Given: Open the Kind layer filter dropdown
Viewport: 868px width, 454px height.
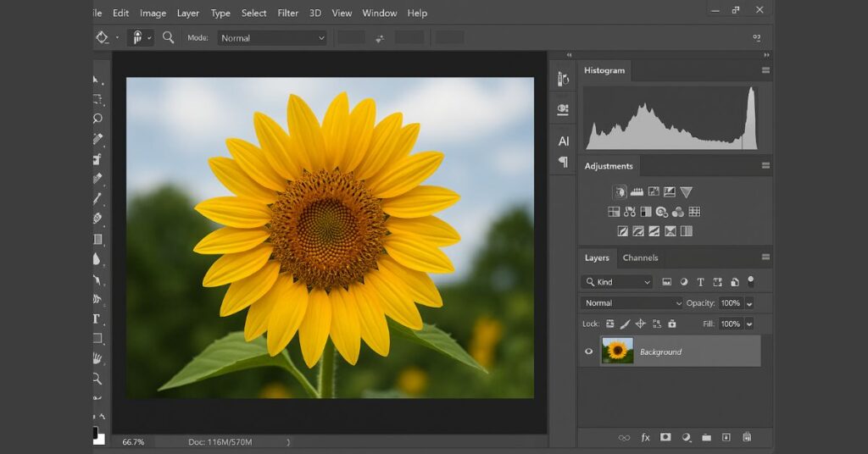Looking at the screenshot, I should pos(617,282).
